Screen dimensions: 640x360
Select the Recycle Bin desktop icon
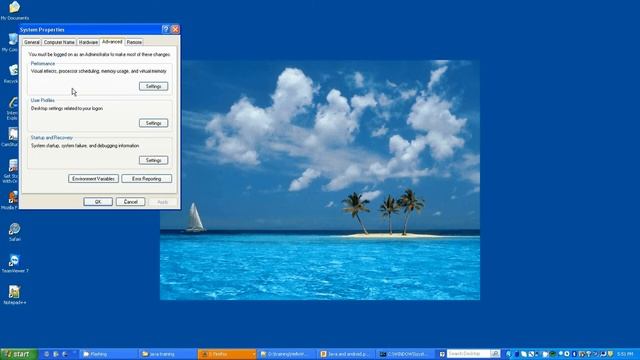coord(12,73)
